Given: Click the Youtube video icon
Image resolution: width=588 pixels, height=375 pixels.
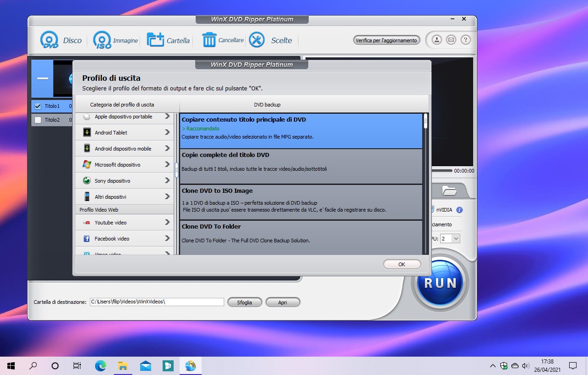Looking at the screenshot, I should click(87, 223).
